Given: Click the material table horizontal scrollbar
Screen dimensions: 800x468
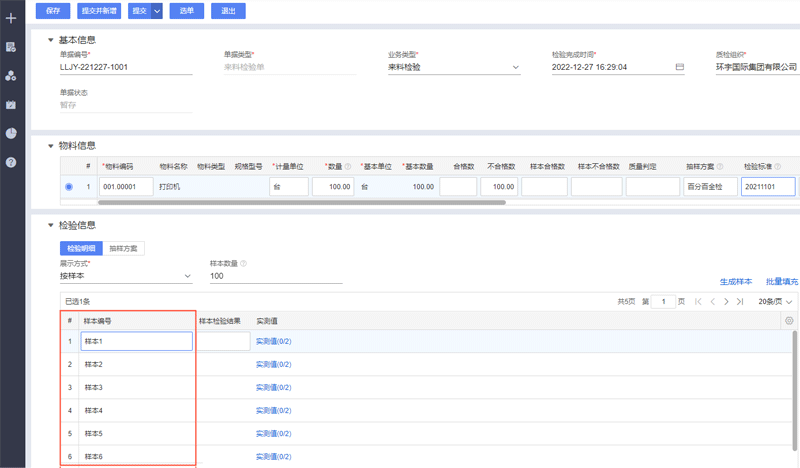Looking at the screenshot, I should [300, 202].
